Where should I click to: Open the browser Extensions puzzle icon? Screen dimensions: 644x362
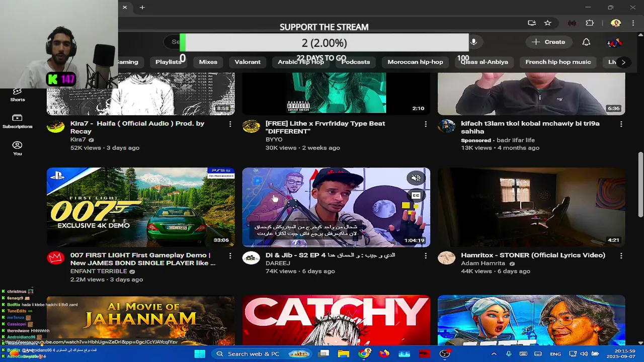(590, 23)
